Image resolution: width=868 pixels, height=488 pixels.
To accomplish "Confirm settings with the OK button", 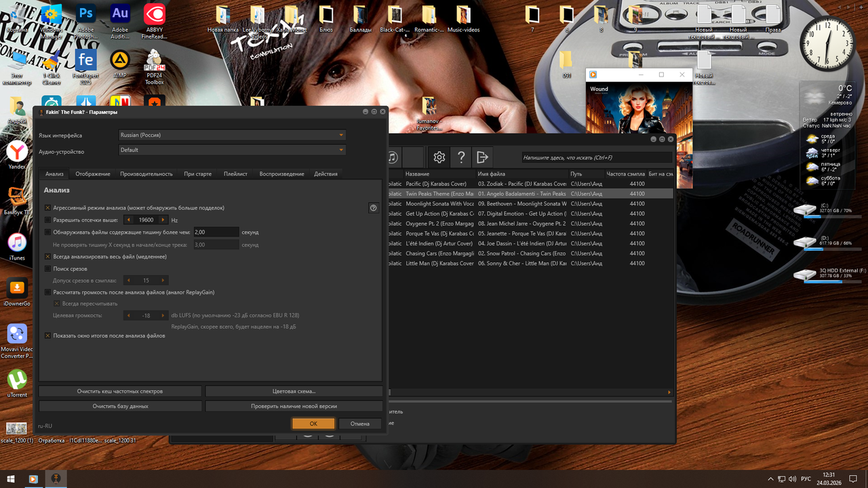I will [x=313, y=423].
